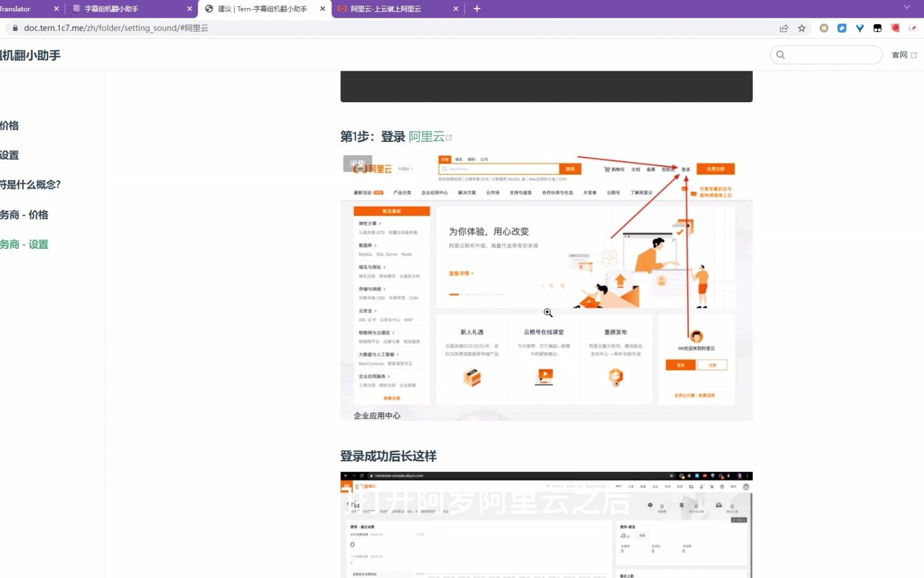The height and width of the screenshot is (578, 924).
Task: Click the padlock icon before the URL
Action: coord(14,28)
